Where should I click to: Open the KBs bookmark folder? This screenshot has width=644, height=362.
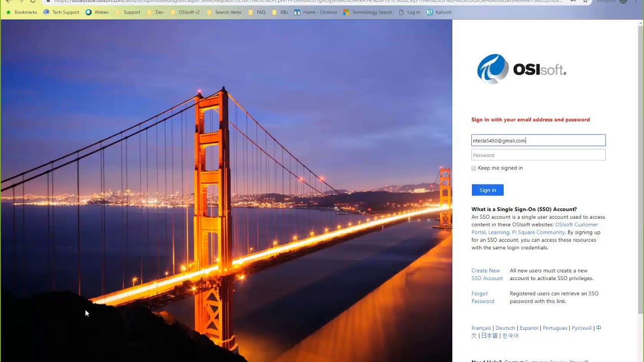(x=280, y=12)
